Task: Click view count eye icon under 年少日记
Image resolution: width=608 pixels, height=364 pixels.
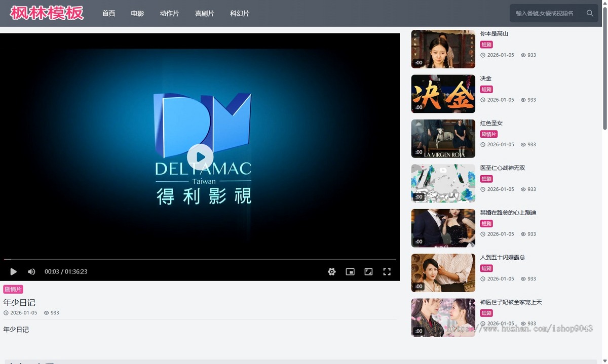Action: pyautogui.click(x=47, y=313)
